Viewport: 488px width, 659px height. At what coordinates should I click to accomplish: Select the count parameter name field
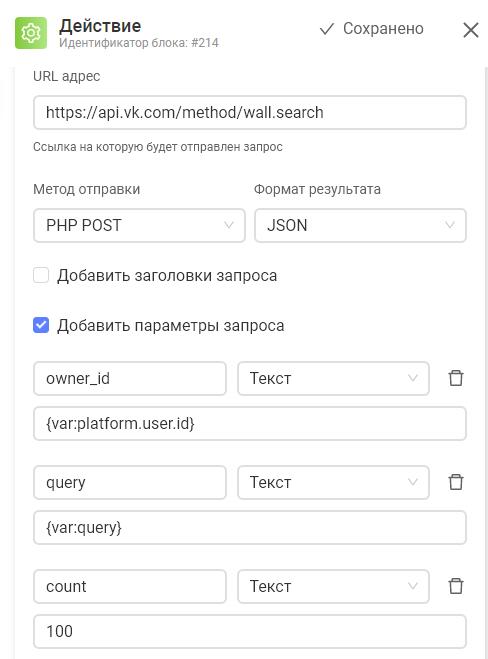[x=130, y=586]
